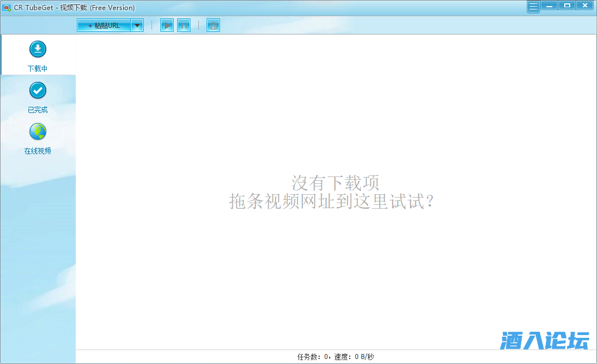The height and width of the screenshot is (364, 597).
Task: Expand the dropdown beside 粘贴URL button
Action: (x=137, y=24)
